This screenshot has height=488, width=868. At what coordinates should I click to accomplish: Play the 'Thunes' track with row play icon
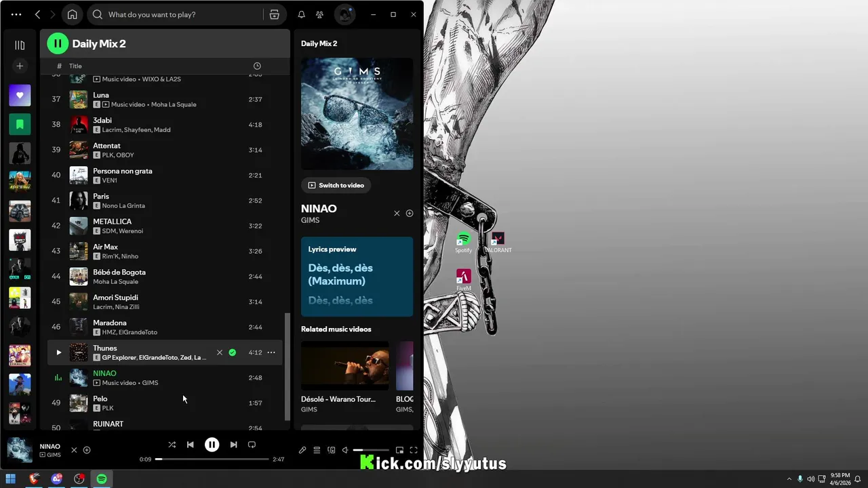[x=58, y=352]
